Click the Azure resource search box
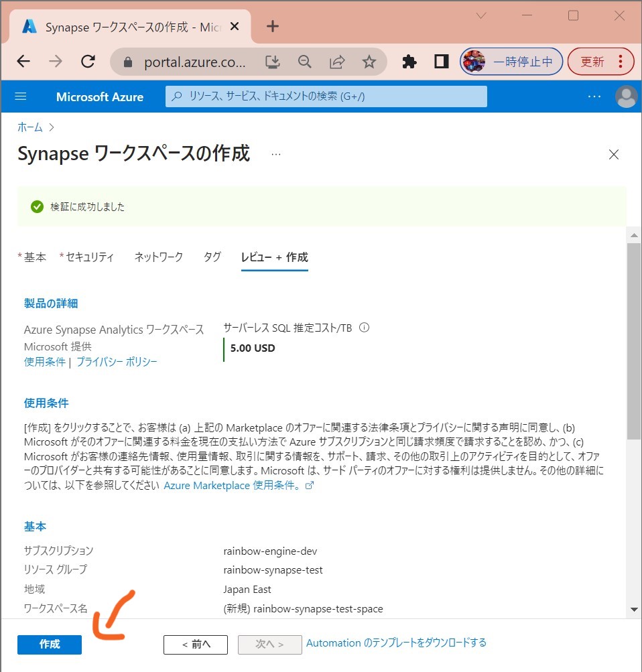 pos(326,96)
